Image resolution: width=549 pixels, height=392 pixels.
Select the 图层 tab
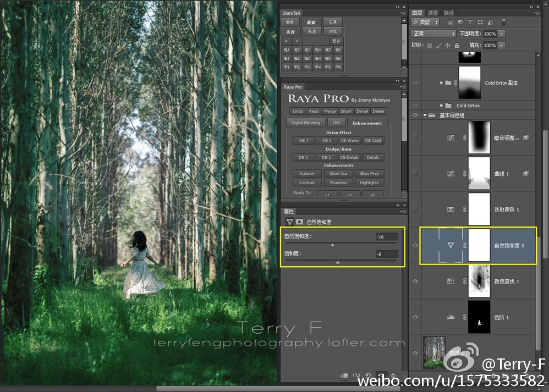point(417,13)
